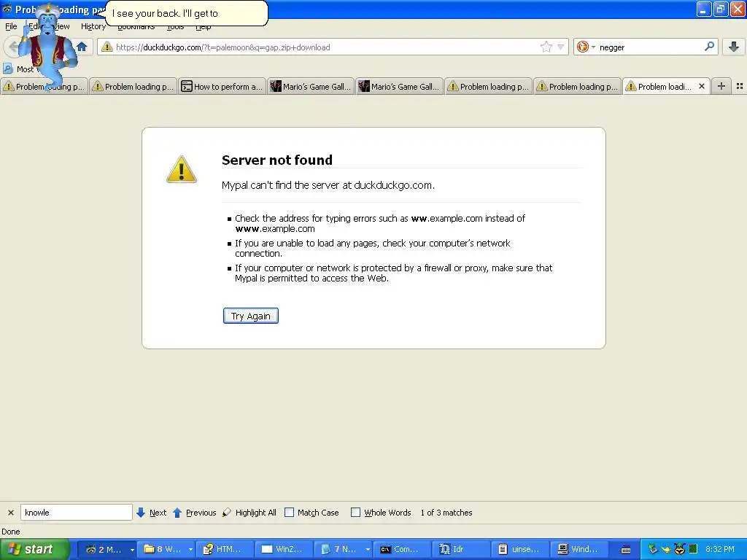This screenshot has width=747, height=560.
Task: Switch to first Mario's Game Gallery tab
Action: pyautogui.click(x=311, y=86)
